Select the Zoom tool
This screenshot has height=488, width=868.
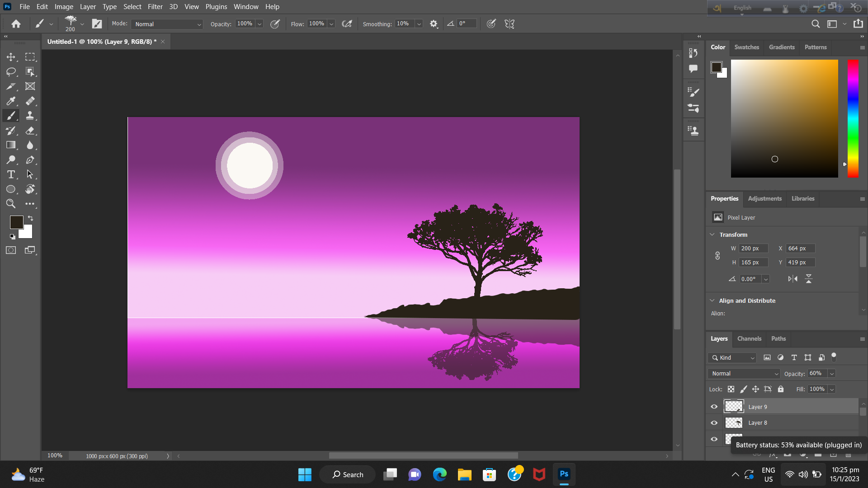(x=11, y=204)
